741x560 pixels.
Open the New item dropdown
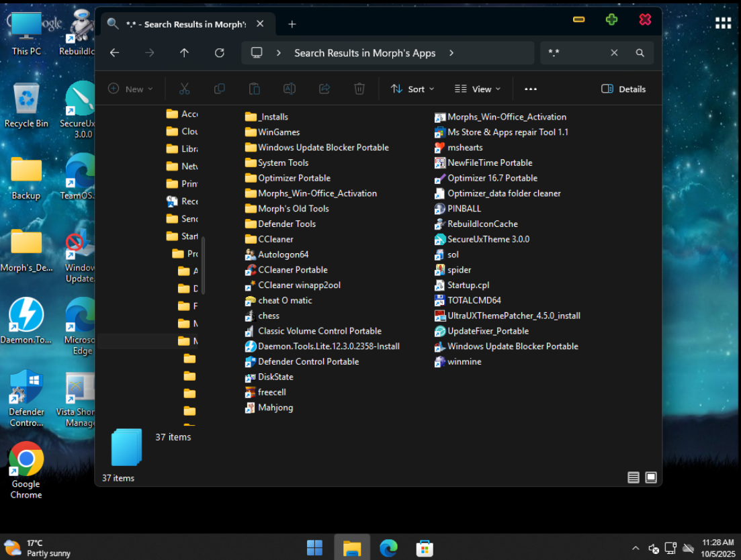131,89
